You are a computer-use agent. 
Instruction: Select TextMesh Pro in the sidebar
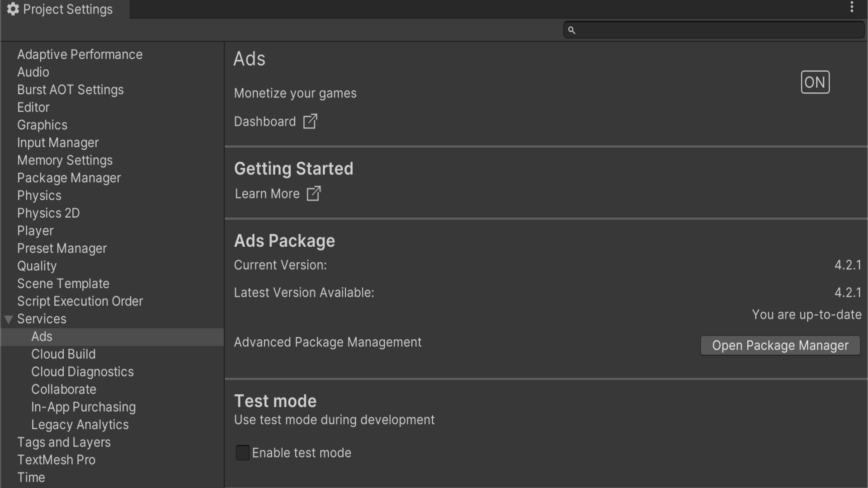56,460
